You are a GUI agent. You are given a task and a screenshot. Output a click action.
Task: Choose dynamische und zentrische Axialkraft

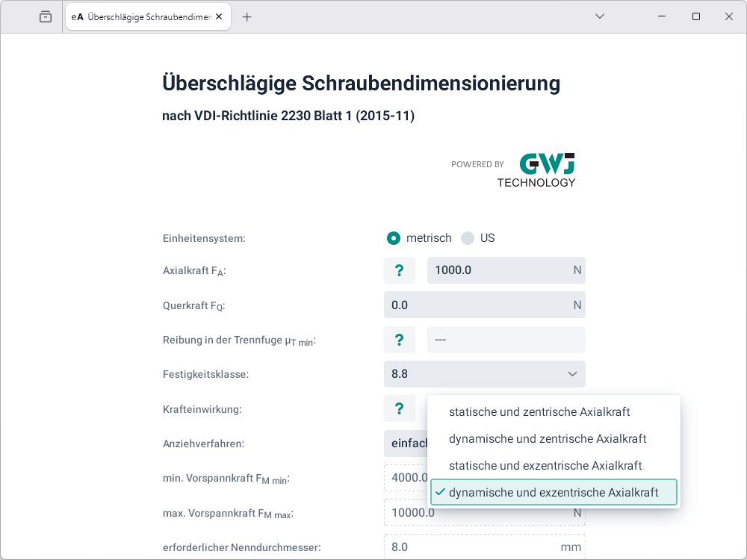tap(547, 439)
